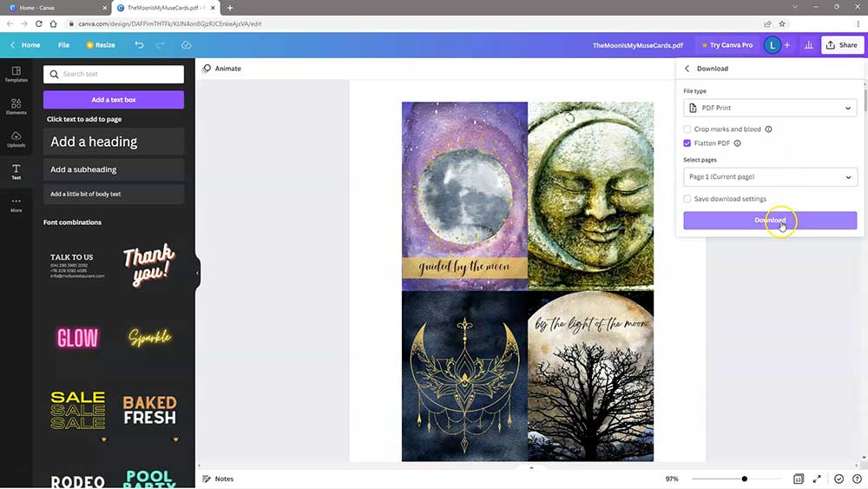The height and width of the screenshot is (489, 868).
Task: Open the help question mark icon
Action: 857,479
